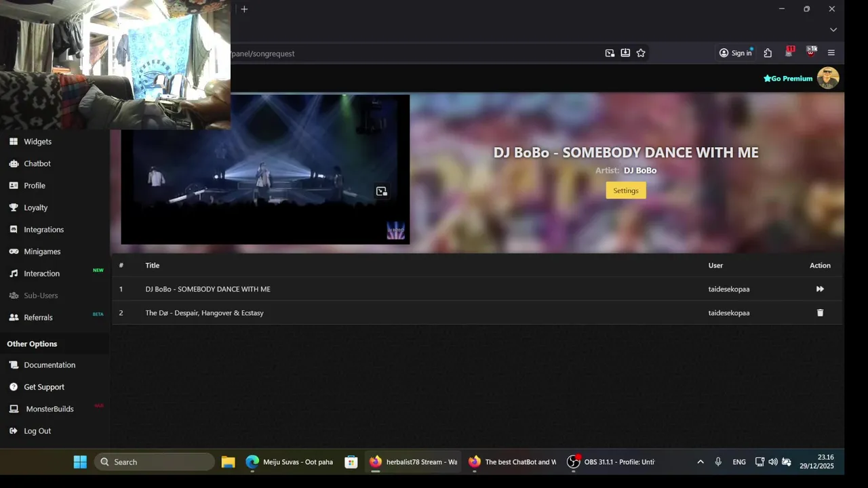Click the Sub-Users people icon

[x=14, y=296]
